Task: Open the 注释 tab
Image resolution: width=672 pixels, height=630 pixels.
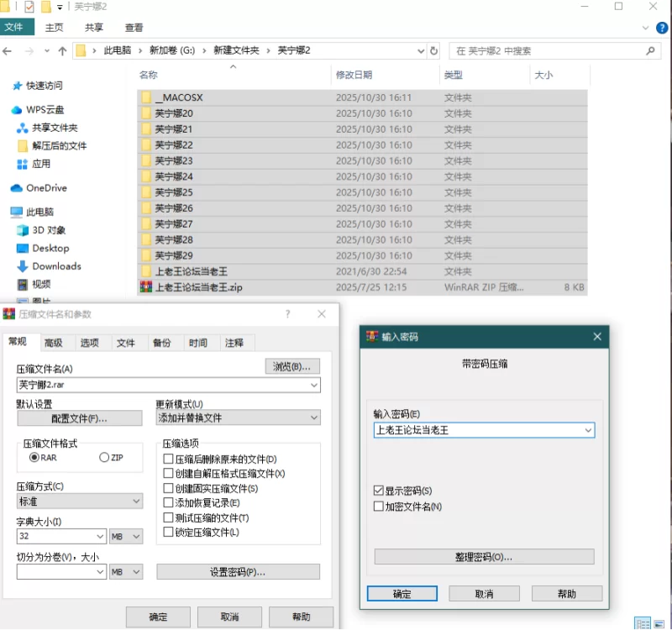Action: click(x=234, y=343)
